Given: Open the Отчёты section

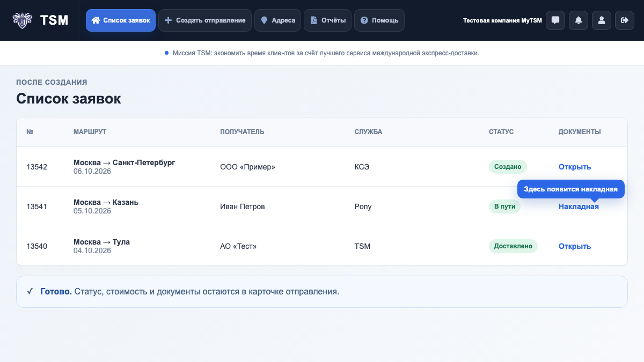Looking at the screenshot, I should coord(327,20).
